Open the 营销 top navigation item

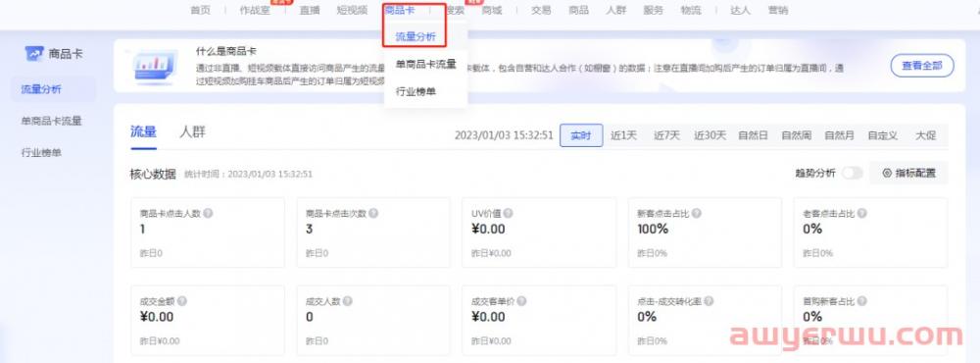pos(777,10)
